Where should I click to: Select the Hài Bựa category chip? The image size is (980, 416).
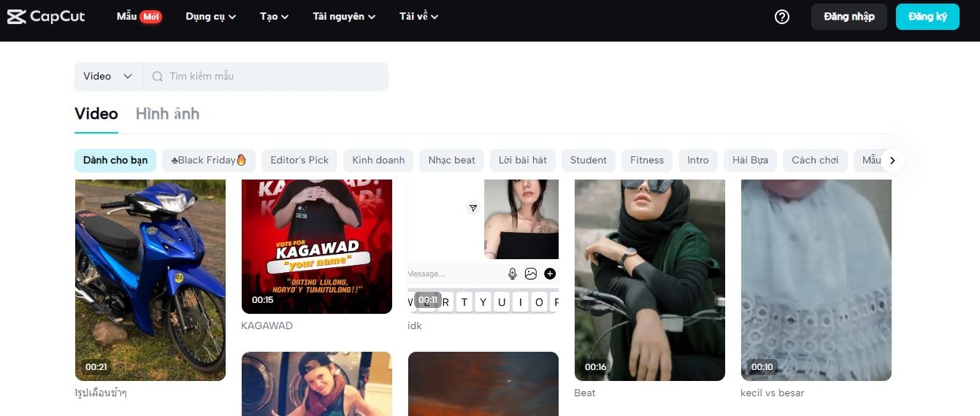click(750, 161)
